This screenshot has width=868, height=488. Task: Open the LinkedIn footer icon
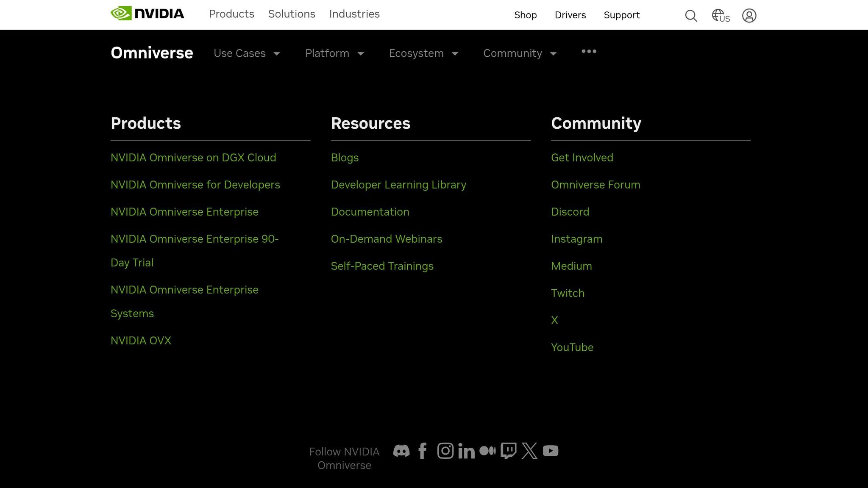466,452
